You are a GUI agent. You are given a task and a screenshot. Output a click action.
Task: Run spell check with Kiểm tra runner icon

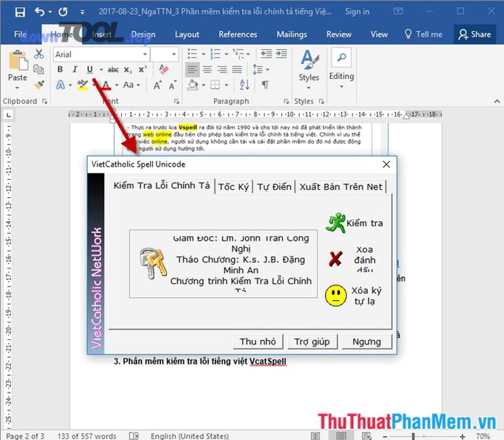coord(335,223)
